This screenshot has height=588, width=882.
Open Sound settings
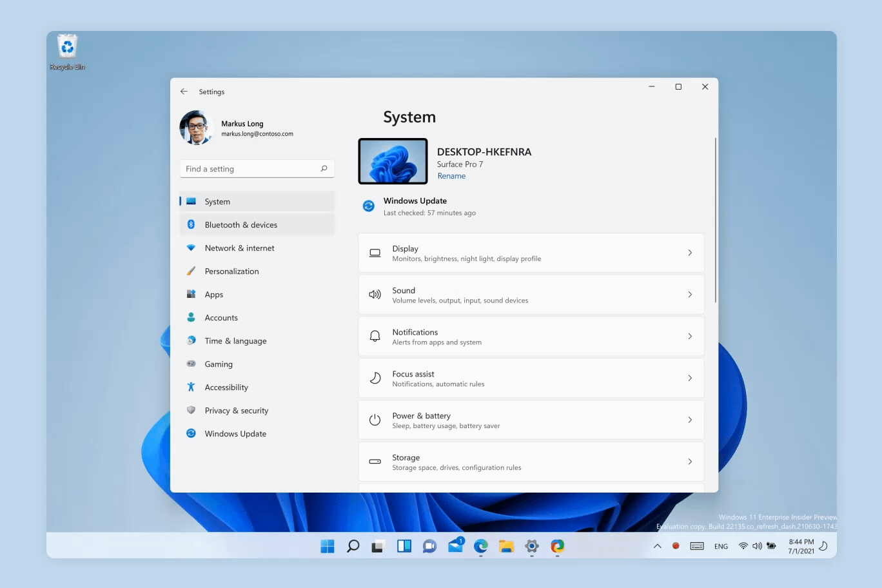coord(530,294)
